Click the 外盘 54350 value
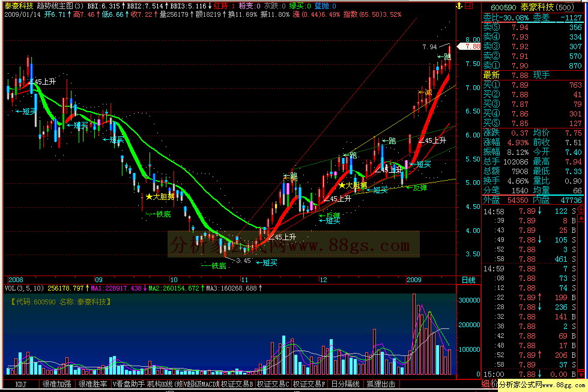The height and width of the screenshot is (392, 588). point(518,200)
